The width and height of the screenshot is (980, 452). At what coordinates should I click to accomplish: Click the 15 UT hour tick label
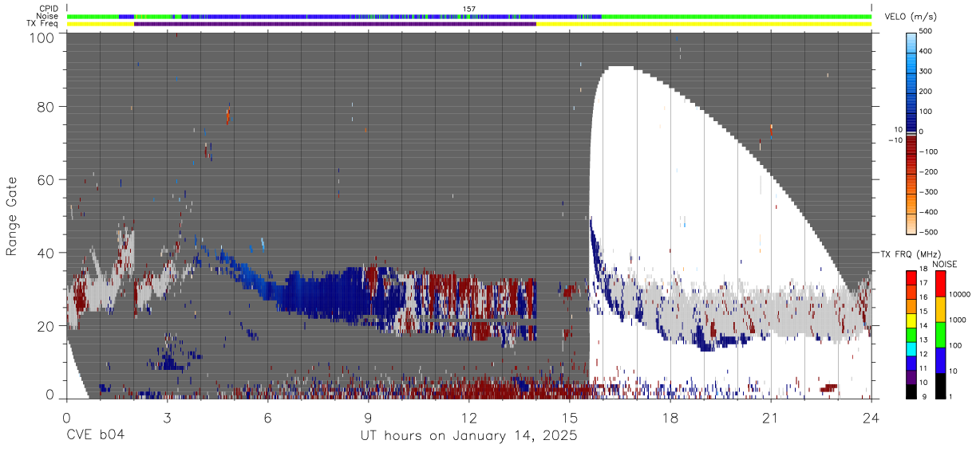tap(569, 417)
